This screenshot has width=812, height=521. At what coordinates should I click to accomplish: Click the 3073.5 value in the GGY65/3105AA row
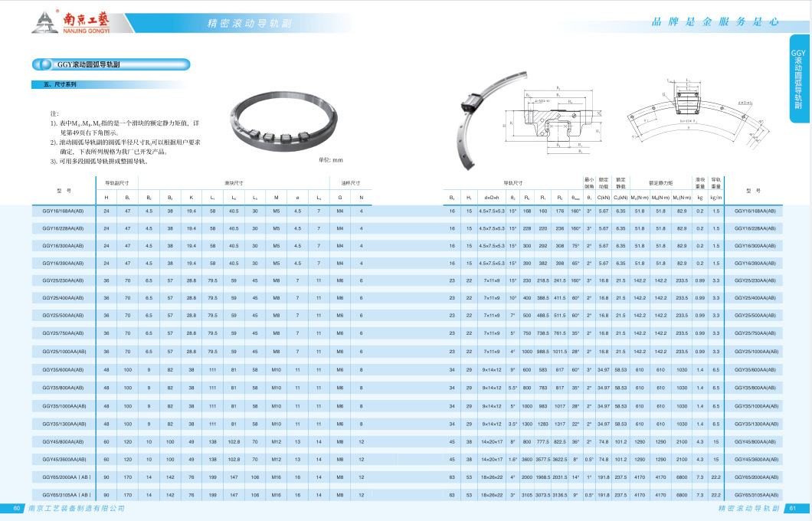tap(543, 495)
